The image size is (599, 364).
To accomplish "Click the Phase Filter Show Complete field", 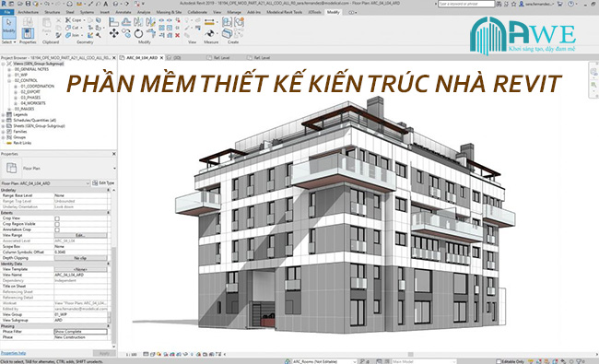I will [80, 332].
